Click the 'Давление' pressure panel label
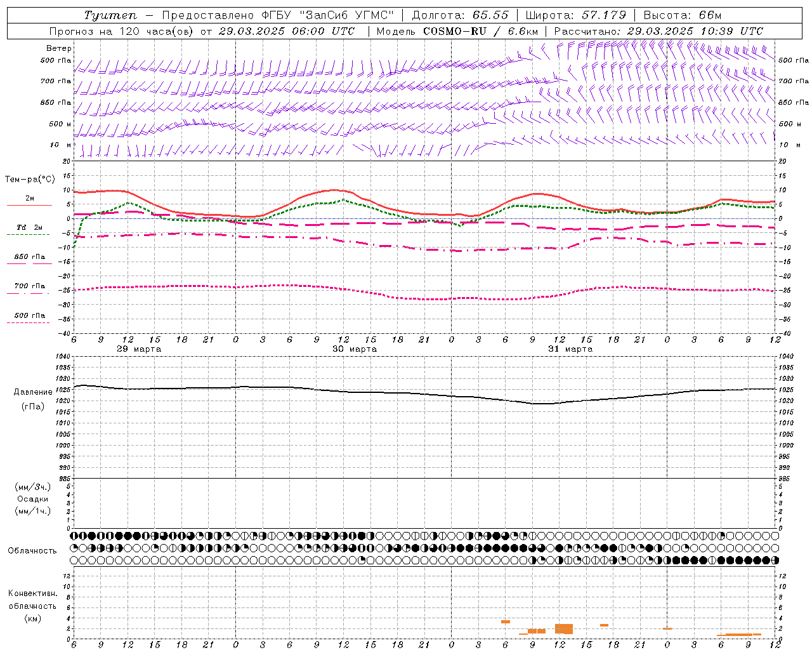This screenshot has width=812, height=650. pos(33,392)
